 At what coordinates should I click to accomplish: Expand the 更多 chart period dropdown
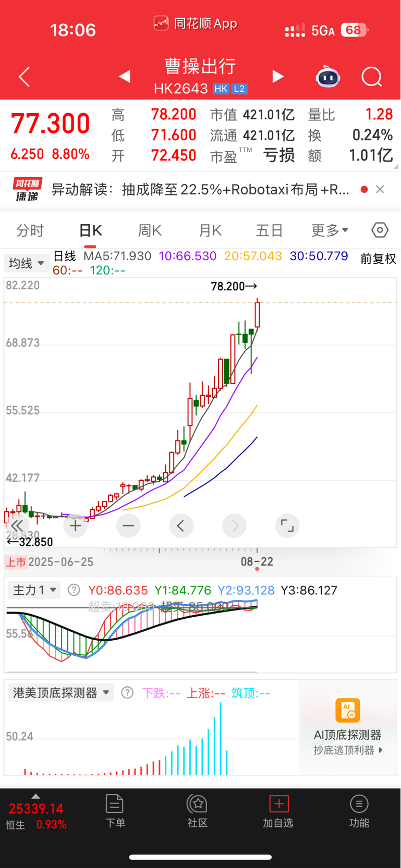tap(330, 230)
